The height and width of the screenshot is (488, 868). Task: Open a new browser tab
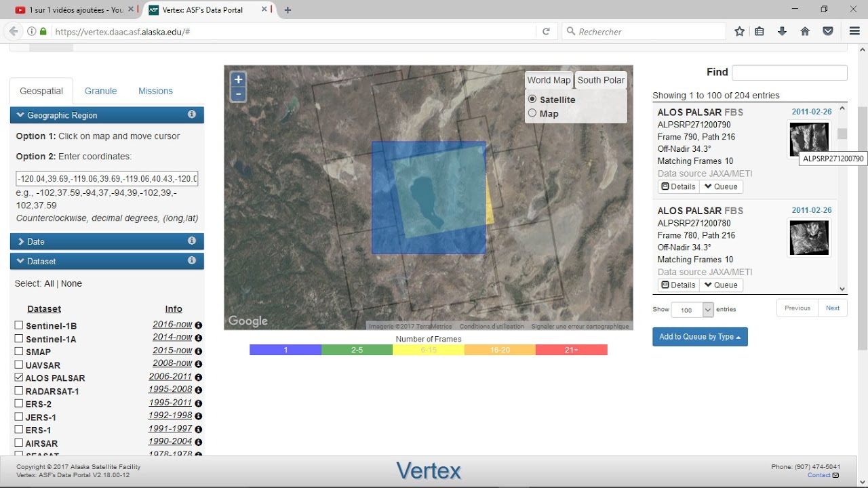[x=288, y=10]
